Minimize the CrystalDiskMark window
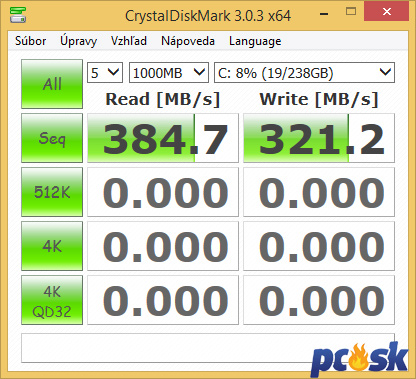The width and height of the screenshot is (416, 379). pos(324,13)
